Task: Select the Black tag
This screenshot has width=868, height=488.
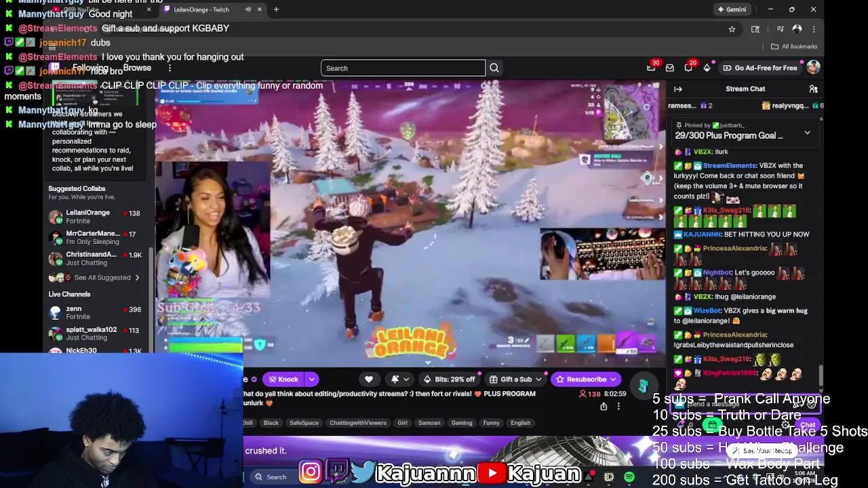Action: click(271, 423)
